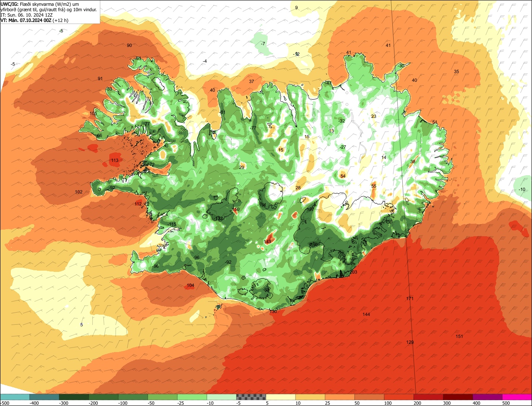Select the value 5 on the pale yellow area
The height and width of the screenshot is (406, 532).
pyautogui.click(x=81, y=325)
